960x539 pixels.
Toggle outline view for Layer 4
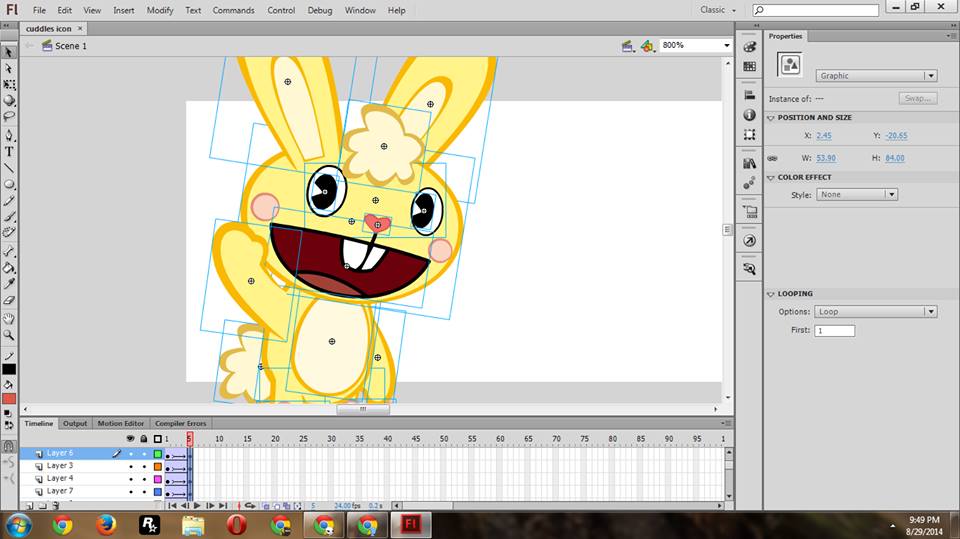[157, 479]
